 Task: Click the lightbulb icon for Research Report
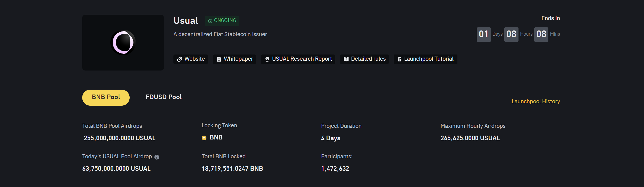(x=267, y=59)
